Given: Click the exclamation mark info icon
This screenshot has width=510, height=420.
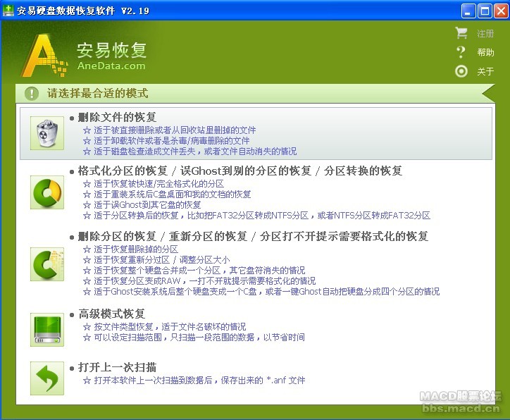Looking at the screenshot, I should [32, 93].
